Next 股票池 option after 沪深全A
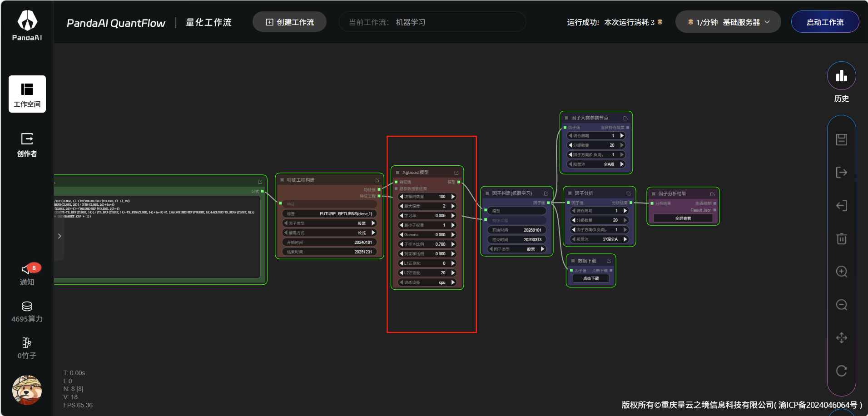Image resolution: width=868 pixels, height=416 pixels. click(625, 239)
